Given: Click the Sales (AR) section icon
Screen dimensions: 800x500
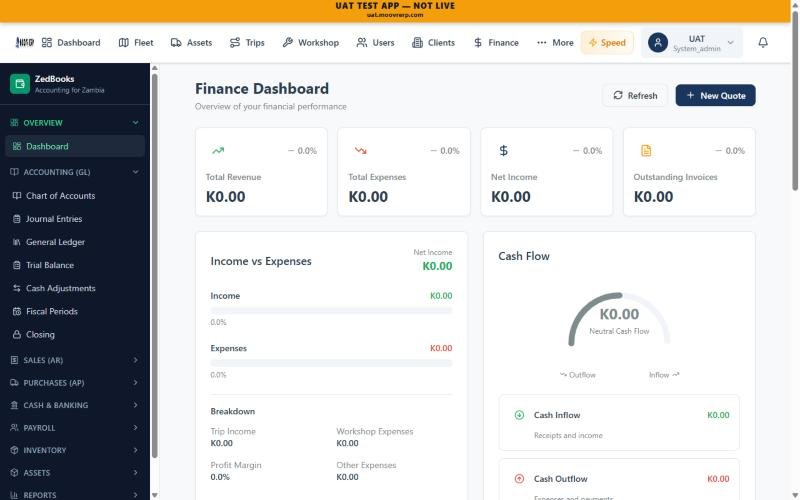Looking at the screenshot, I should click(14, 360).
